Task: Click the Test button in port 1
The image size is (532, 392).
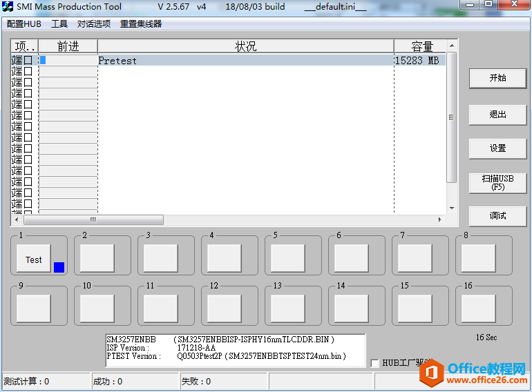Action: (34, 259)
